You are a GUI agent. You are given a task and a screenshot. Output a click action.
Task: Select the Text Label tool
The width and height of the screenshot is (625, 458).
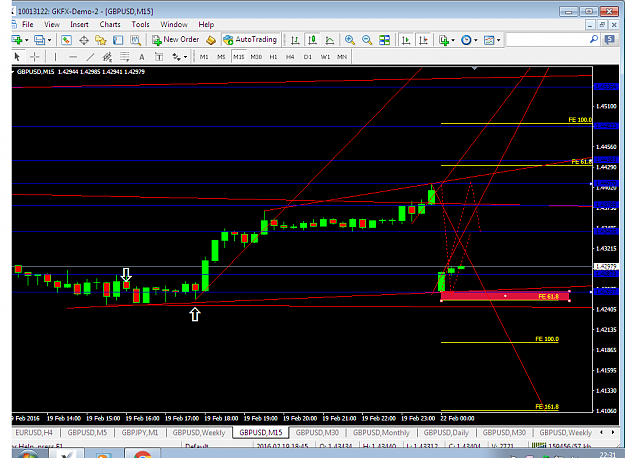point(159,57)
